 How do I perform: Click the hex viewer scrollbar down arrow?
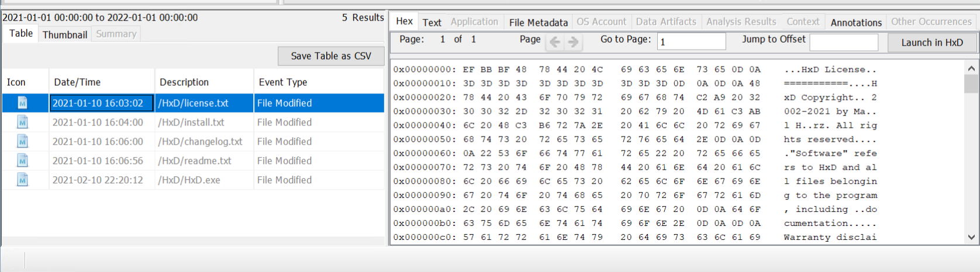tap(971, 237)
